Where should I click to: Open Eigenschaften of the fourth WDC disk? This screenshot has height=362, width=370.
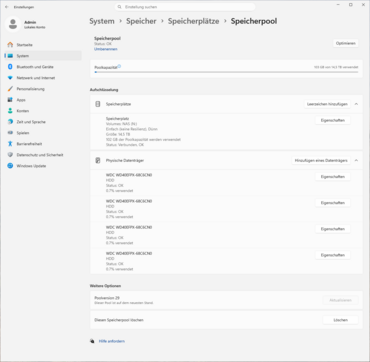333,255
